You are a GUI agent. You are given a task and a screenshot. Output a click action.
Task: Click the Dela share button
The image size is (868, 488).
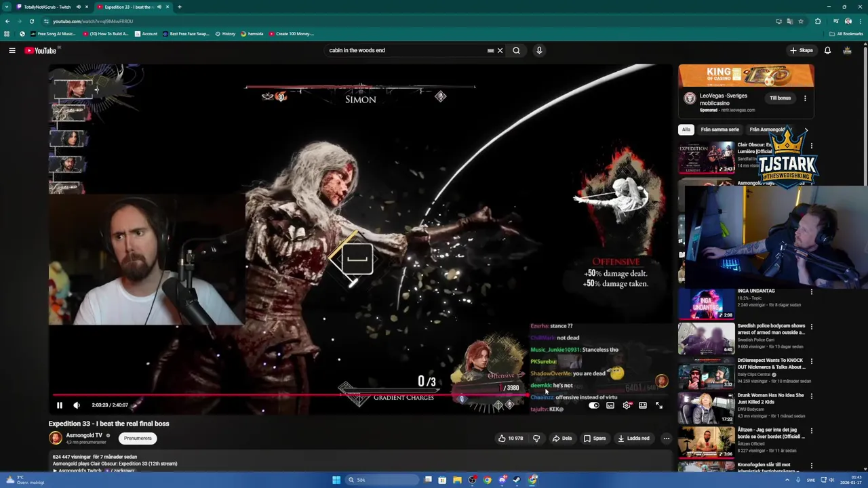coord(561,439)
